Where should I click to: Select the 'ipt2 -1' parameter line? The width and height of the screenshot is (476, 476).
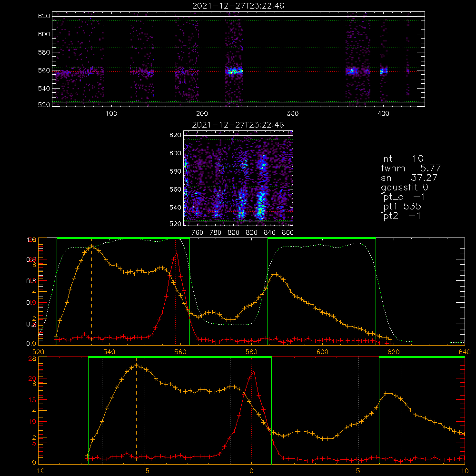(401, 216)
